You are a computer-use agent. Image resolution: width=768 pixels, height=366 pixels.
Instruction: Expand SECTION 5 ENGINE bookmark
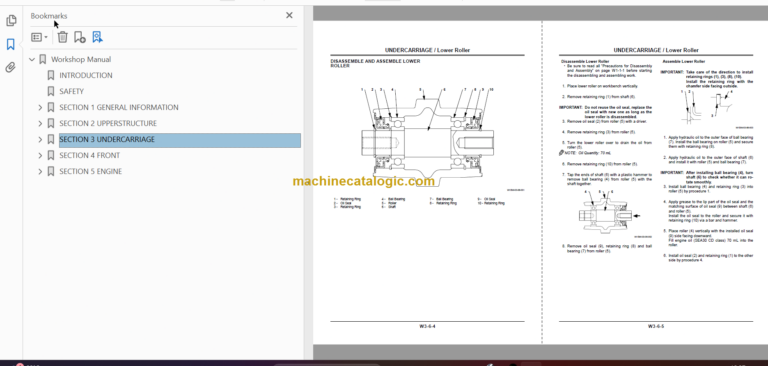tap(40, 171)
